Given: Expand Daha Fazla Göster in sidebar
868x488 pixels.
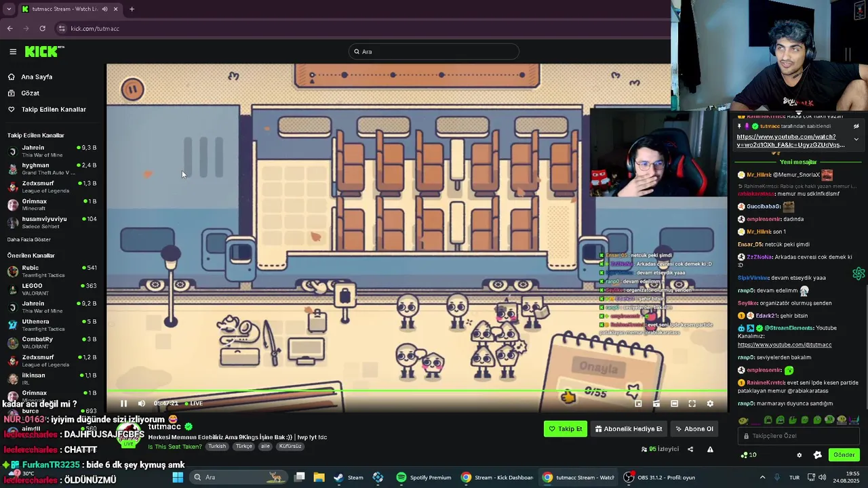Looking at the screenshot, I should coord(29,239).
